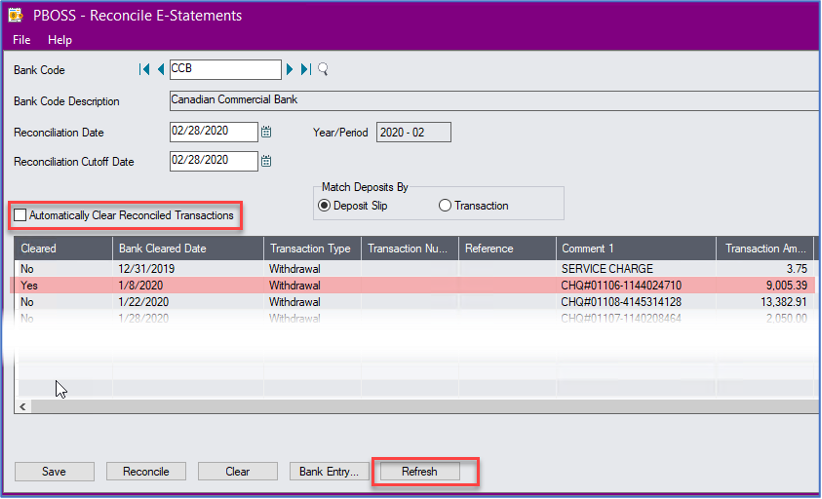The height and width of the screenshot is (499, 822).
Task: Open the File menu
Action: coord(21,40)
